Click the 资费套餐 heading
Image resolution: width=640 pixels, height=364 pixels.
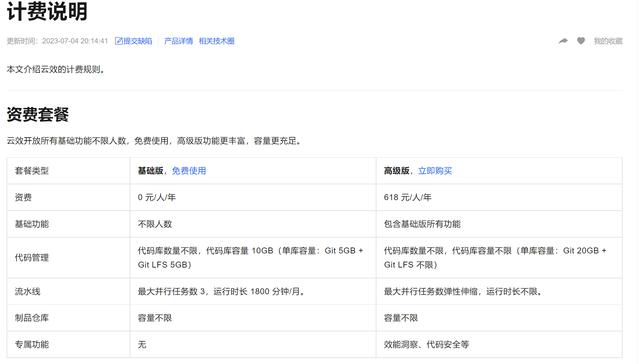pos(38,114)
